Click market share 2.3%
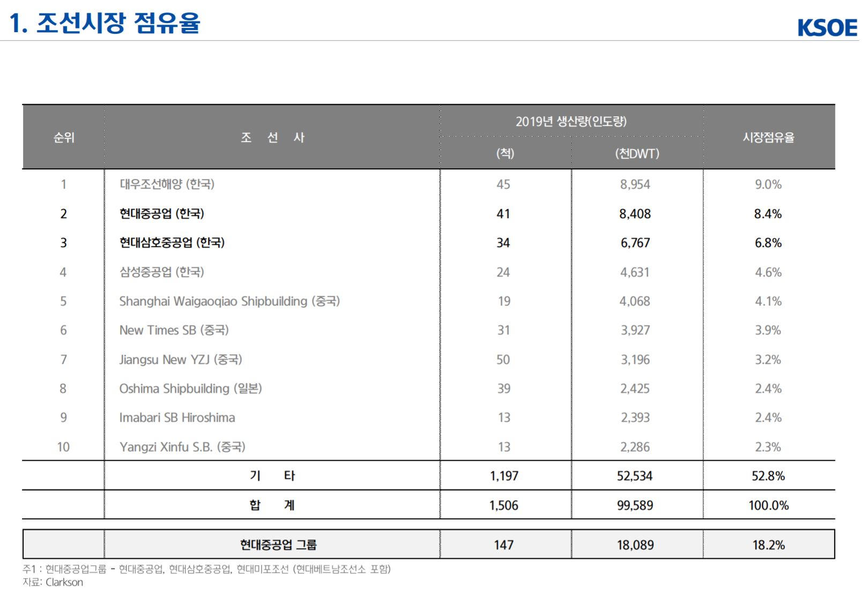 click(x=768, y=447)
